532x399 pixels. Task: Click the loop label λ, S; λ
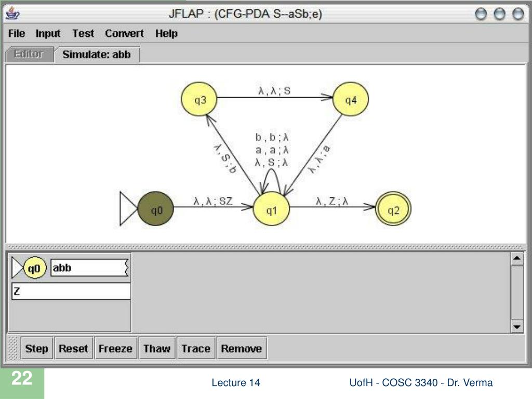pyautogui.click(x=271, y=163)
